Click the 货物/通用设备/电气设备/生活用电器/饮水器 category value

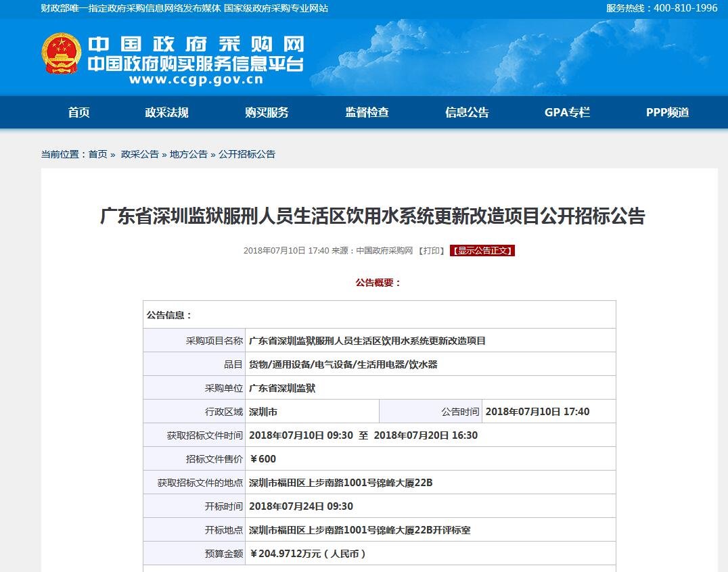[x=343, y=364]
